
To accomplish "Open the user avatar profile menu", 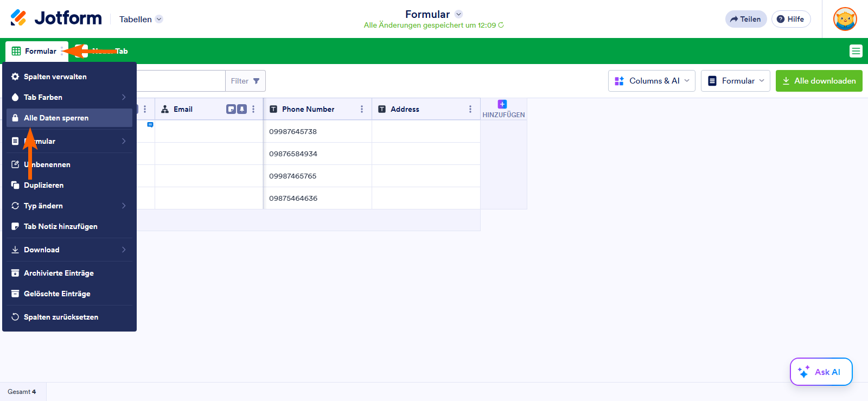I will pos(845,19).
